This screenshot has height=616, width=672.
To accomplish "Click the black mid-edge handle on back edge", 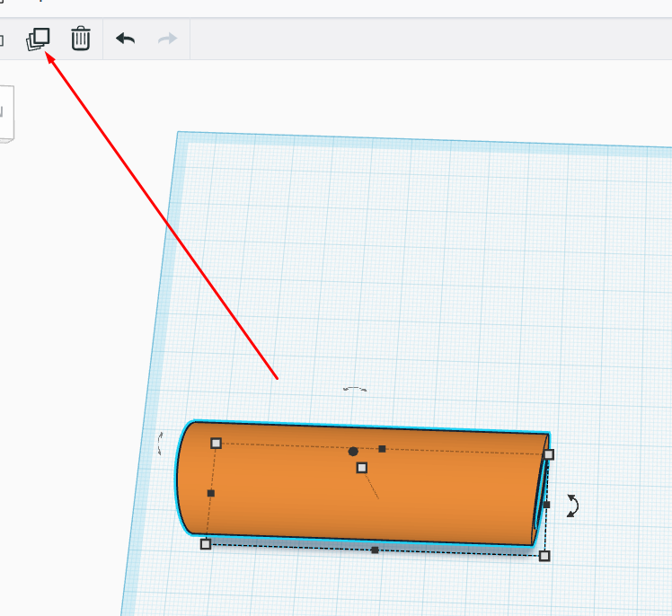I will tap(382, 449).
